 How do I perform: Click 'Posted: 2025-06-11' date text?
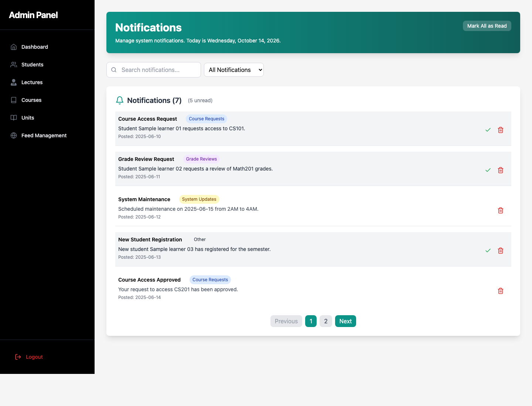(139, 177)
